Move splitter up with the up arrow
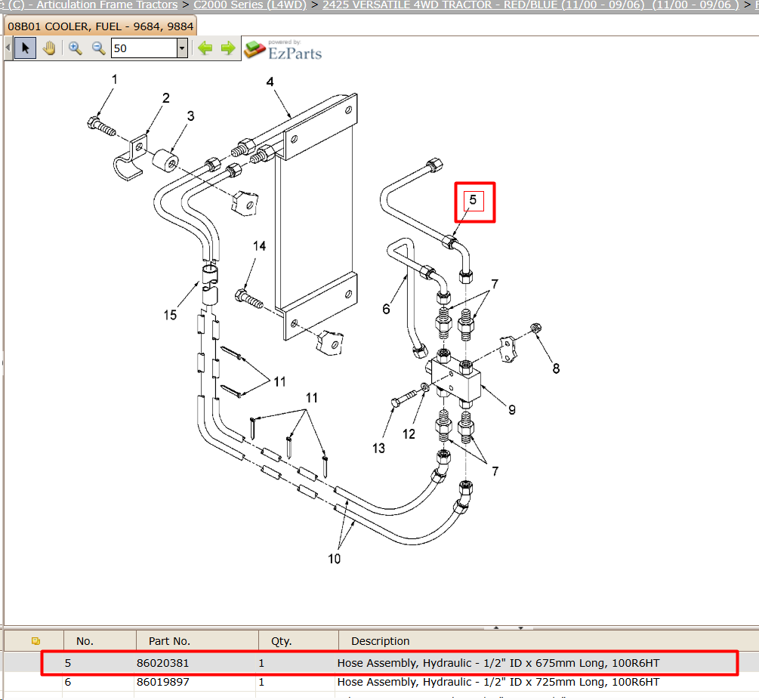 (x=496, y=628)
